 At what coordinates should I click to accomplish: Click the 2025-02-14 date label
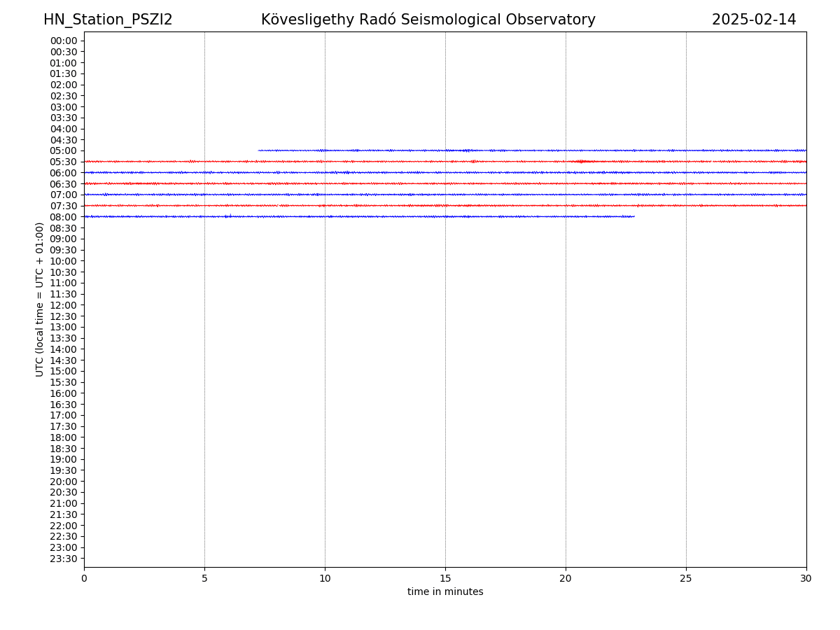753,20
